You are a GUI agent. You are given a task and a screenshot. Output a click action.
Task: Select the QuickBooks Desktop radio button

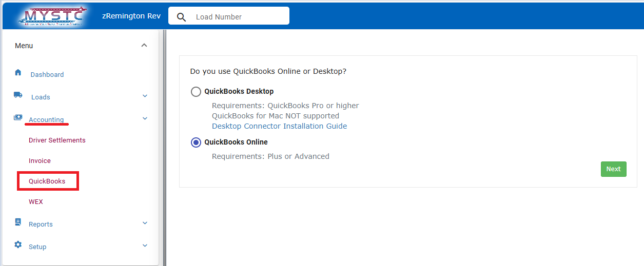196,92
